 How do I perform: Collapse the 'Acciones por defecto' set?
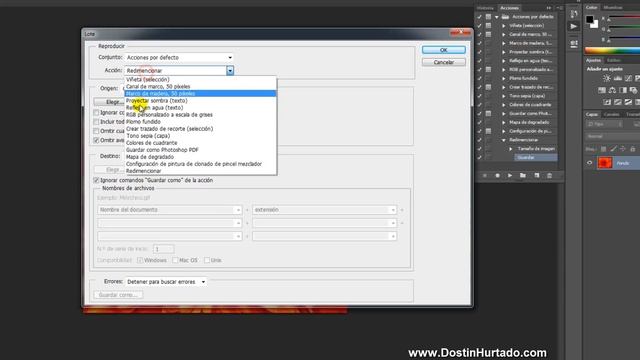[x=497, y=17]
